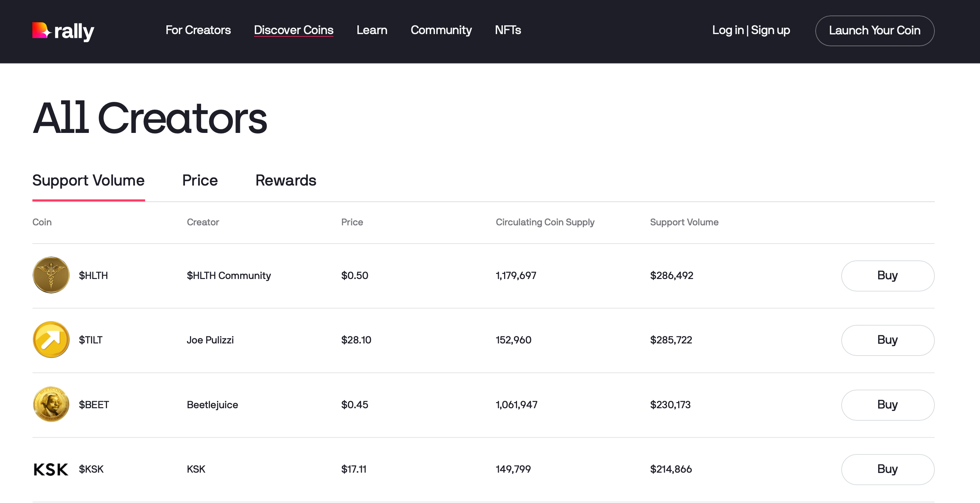Click the $BEET gold coin icon
The width and height of the screenshot is (980, 503).
51,404
